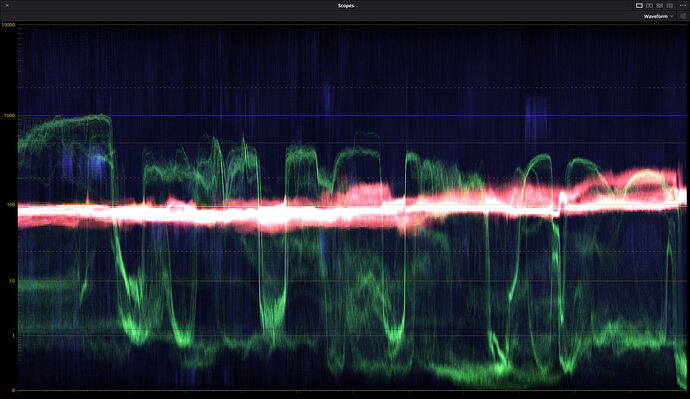690x399 pixels.
Task: Click the 10 nits scale label
Action: [x=12, y=281]
